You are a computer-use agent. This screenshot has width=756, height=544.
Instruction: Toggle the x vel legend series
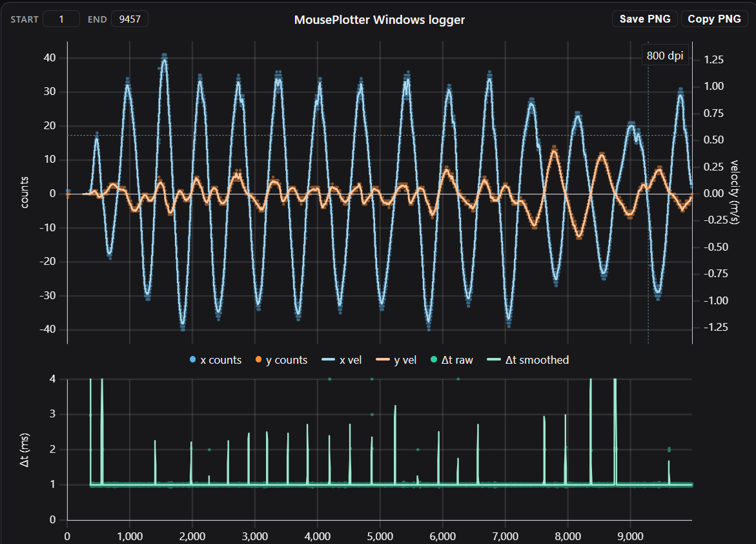click(342, 360)
